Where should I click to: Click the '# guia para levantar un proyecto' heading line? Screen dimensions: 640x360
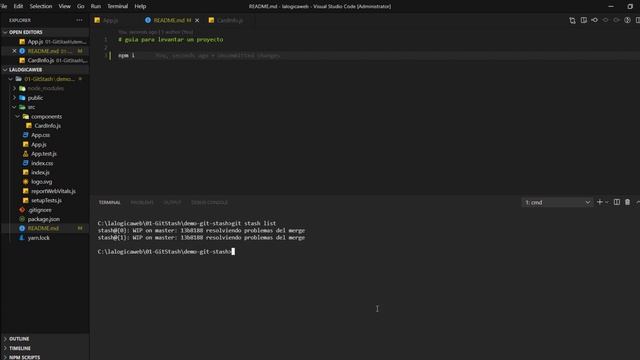(x=171, y=40)
